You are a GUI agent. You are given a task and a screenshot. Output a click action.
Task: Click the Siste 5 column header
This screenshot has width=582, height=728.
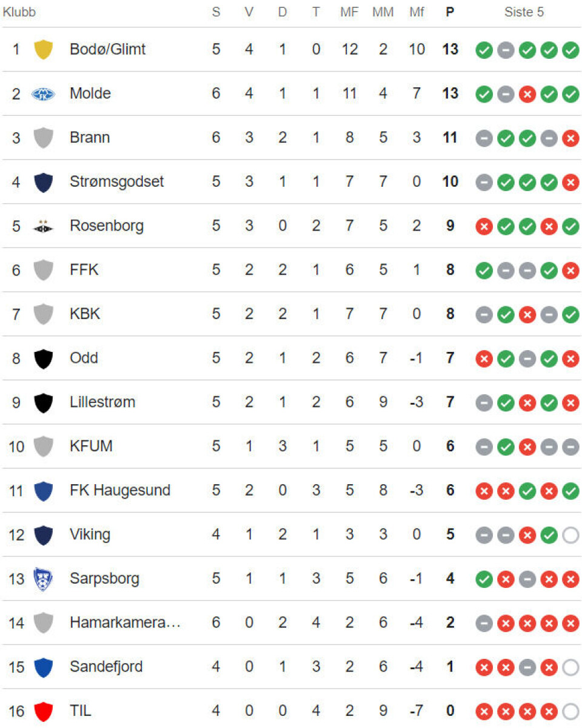524,12
